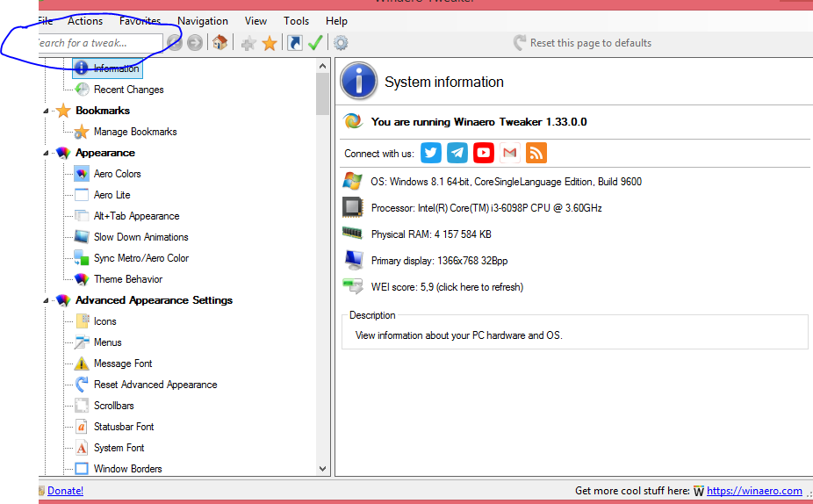813x504 pixels.
Task: Select Manage Bookmarks label
Action: [x=135, y=132]
